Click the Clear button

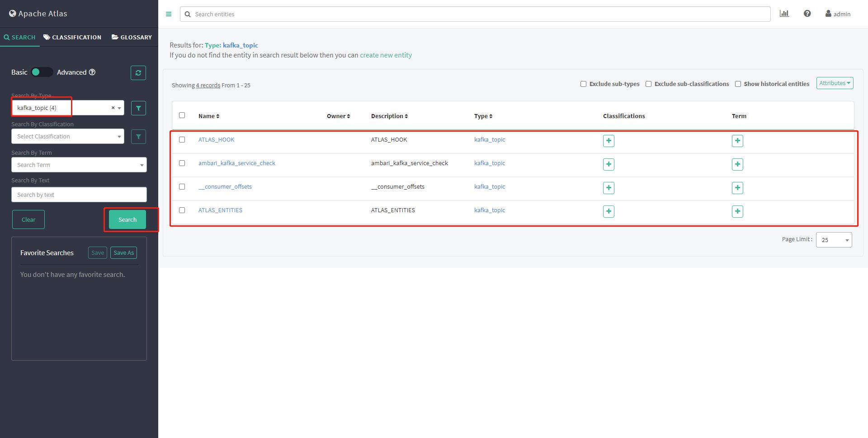coord(28,219)
